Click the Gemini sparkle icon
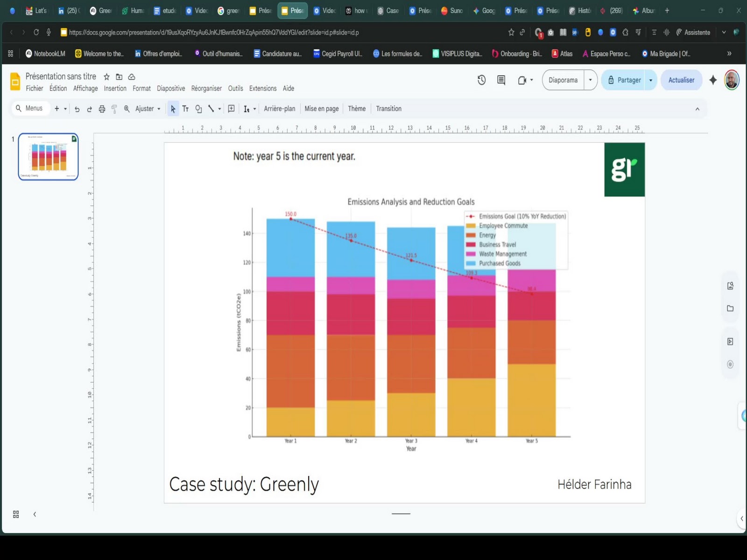Screen dimensions: 747x560 click(712, 80)
